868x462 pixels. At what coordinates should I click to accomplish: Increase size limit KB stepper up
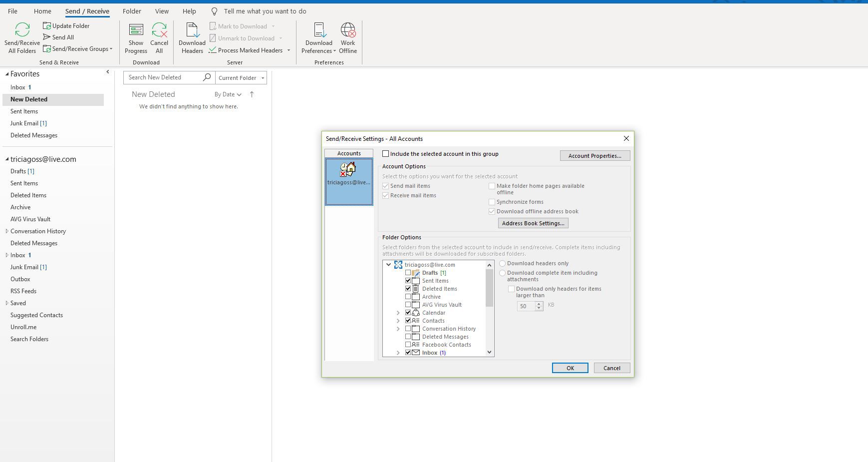(x=539, y=304)
